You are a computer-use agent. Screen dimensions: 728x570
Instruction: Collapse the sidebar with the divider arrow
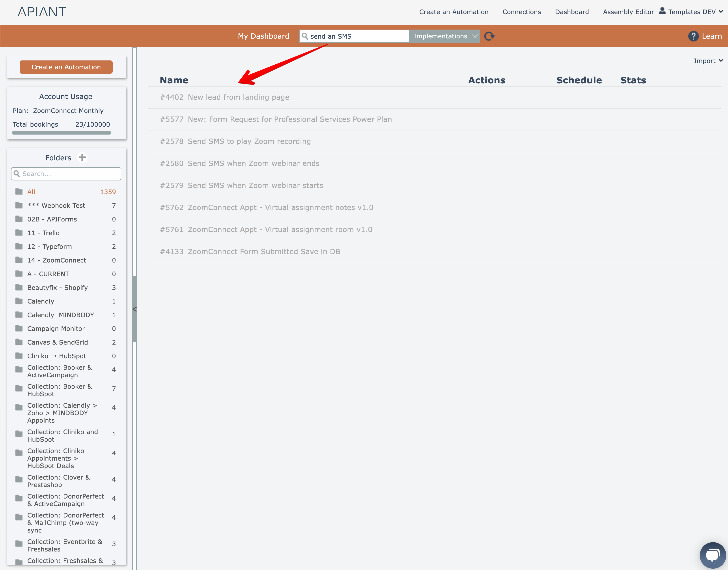pyautogui.click(x=134, y=309)
